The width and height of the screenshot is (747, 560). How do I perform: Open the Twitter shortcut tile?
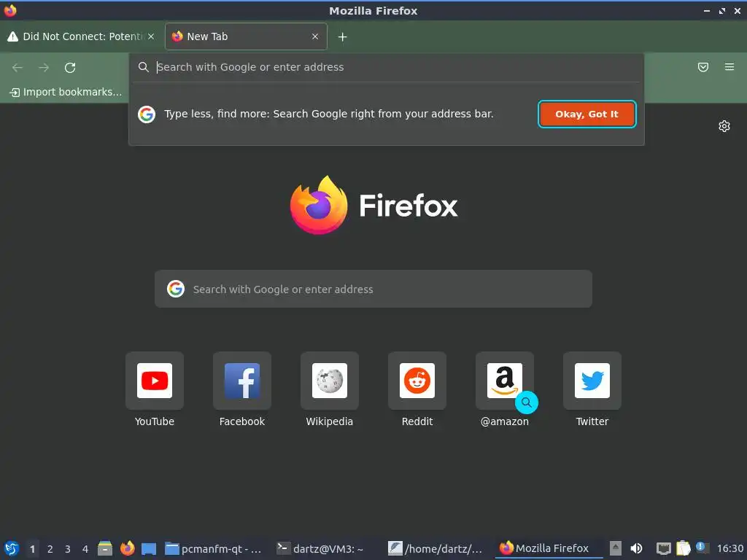[x=592, y=381]
